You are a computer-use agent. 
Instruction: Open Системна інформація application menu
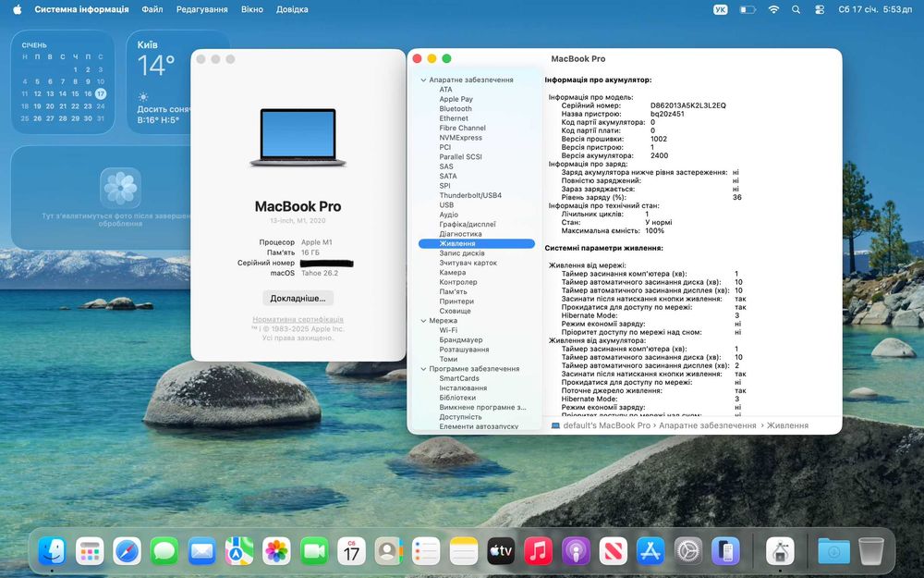(81, 9)
